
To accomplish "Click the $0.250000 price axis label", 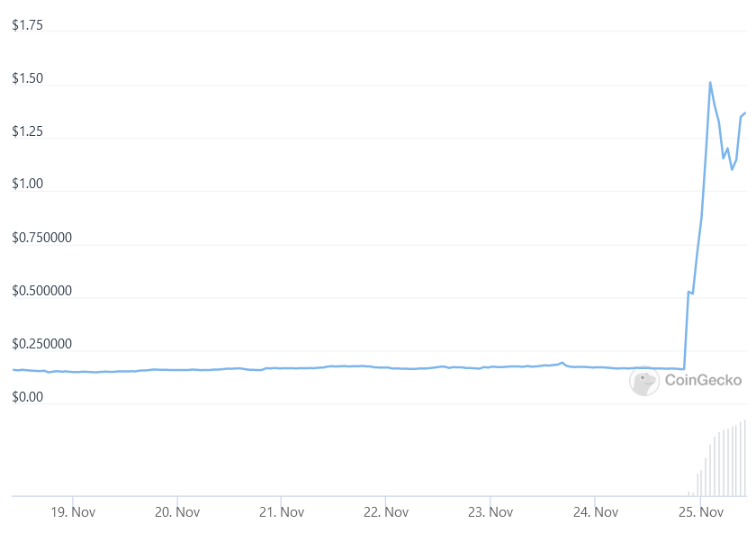I will 42,343.
